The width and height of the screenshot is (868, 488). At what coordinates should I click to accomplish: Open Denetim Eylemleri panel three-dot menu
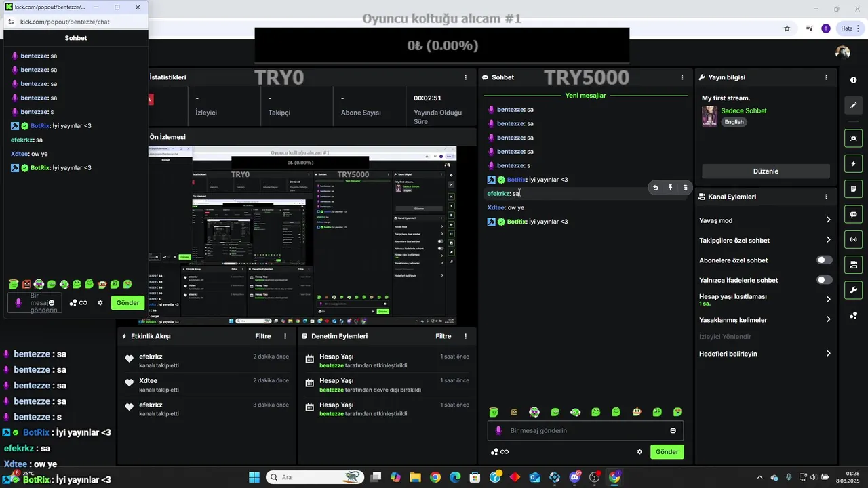point(465,336)
